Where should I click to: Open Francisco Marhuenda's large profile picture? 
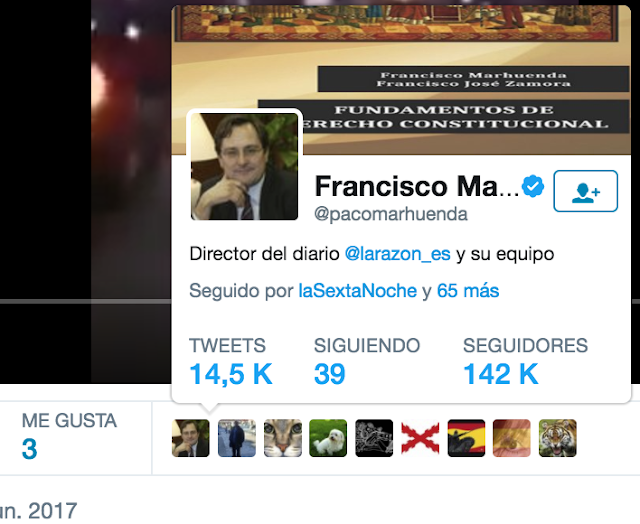click(x=244, y=167)
